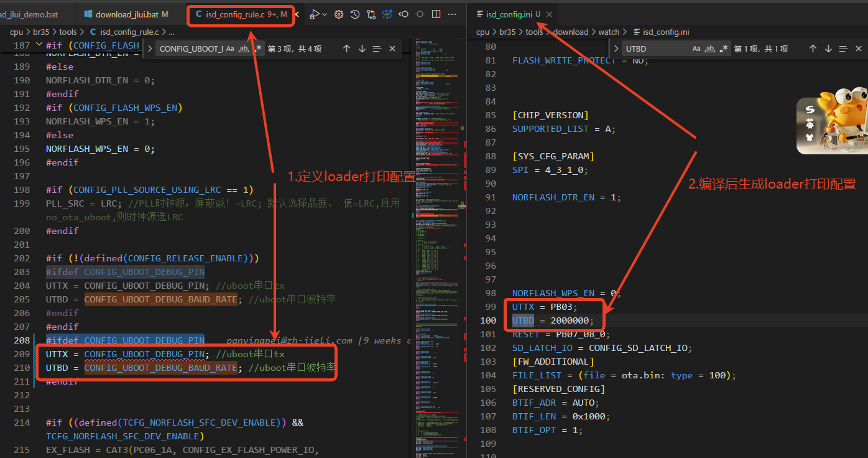Open the file history clock icon
868x458 pixels.
[x=355, y=14]
